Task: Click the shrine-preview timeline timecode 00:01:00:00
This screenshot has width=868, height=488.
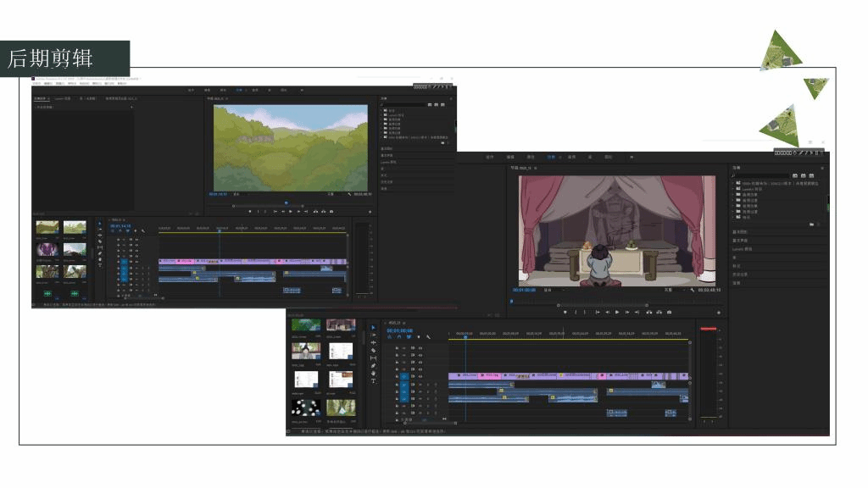Action: click(x=400, y=330)
